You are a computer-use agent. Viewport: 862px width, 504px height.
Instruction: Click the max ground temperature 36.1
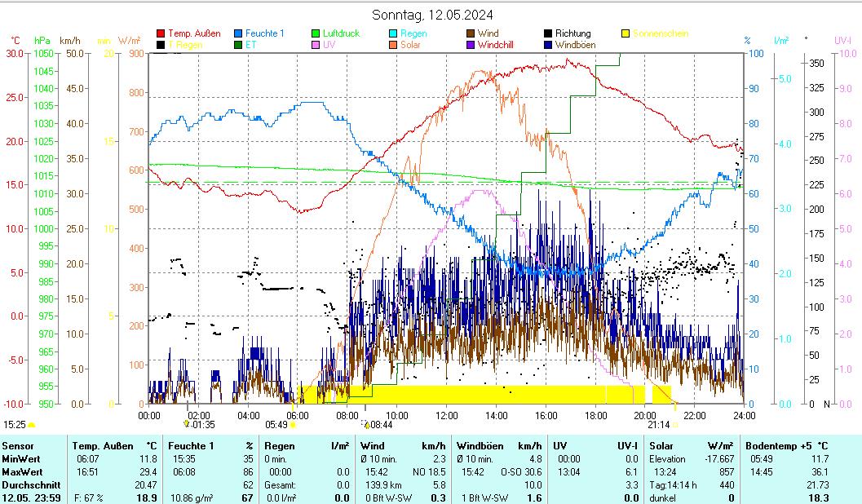coord(820,472)
